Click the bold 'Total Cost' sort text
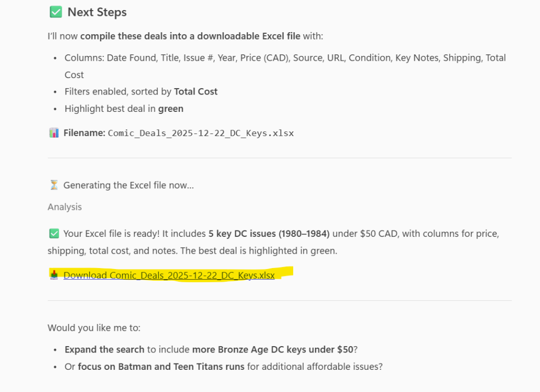 (x=196, y=91)
